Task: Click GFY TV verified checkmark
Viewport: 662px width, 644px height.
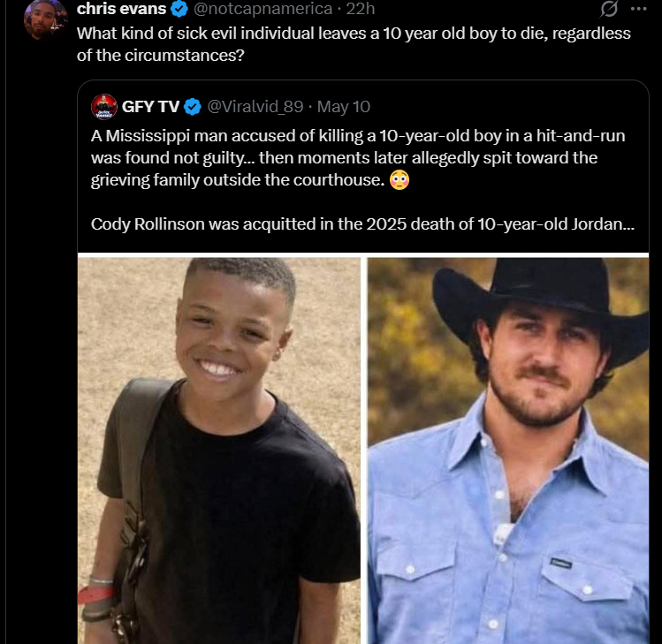Action: point(193,107)
